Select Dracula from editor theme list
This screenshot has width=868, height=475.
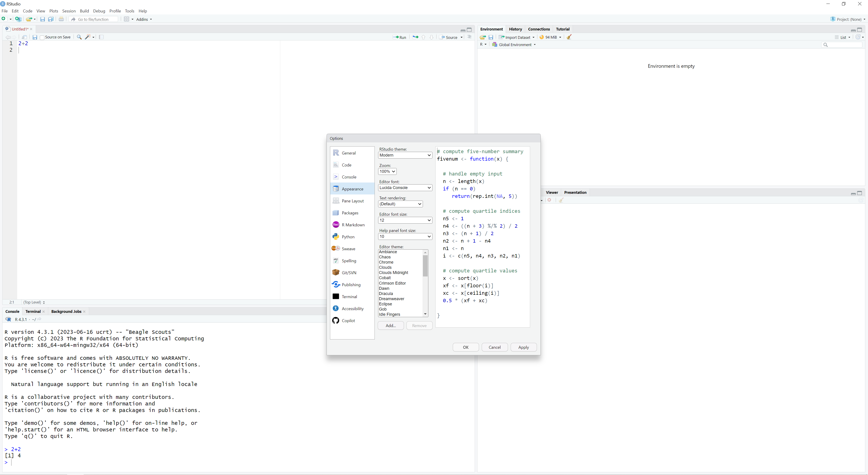click(386, 294)
